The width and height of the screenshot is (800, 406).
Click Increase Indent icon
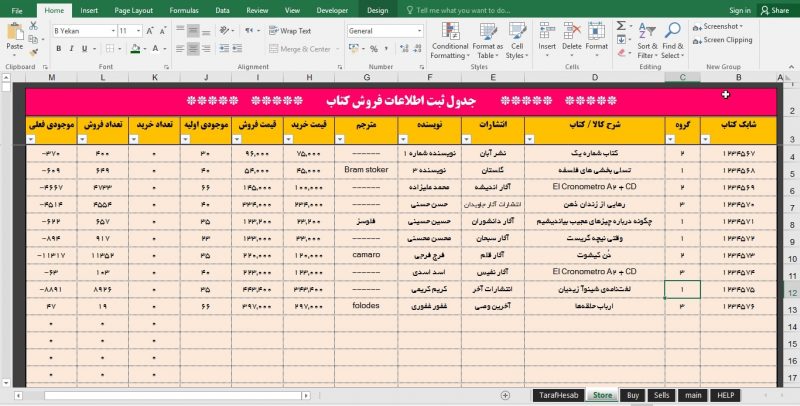pyautogui.click(x=237, y=48)
